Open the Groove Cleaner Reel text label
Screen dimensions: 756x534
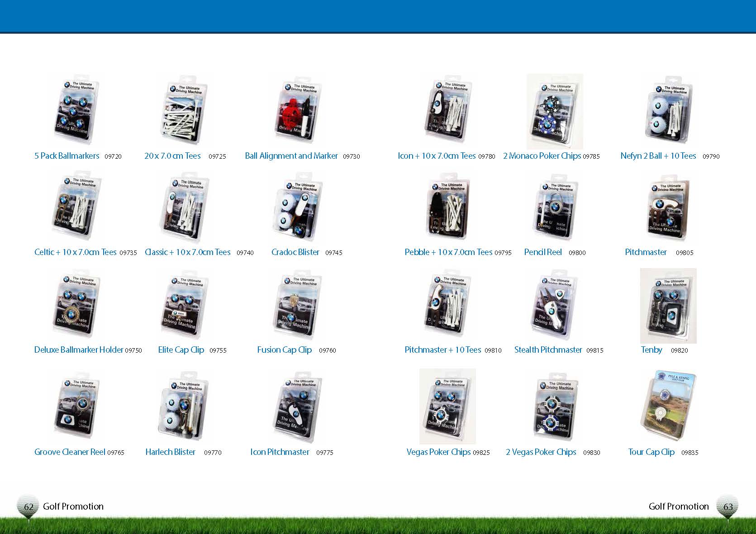pyautogui.click(x=70, y=452)
